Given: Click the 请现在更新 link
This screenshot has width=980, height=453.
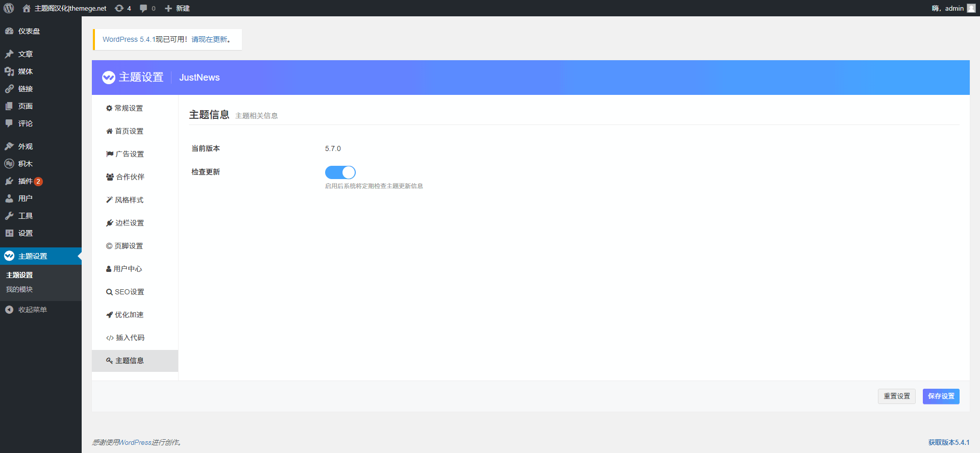Looking at the screenshot, I should coord(209,39).
